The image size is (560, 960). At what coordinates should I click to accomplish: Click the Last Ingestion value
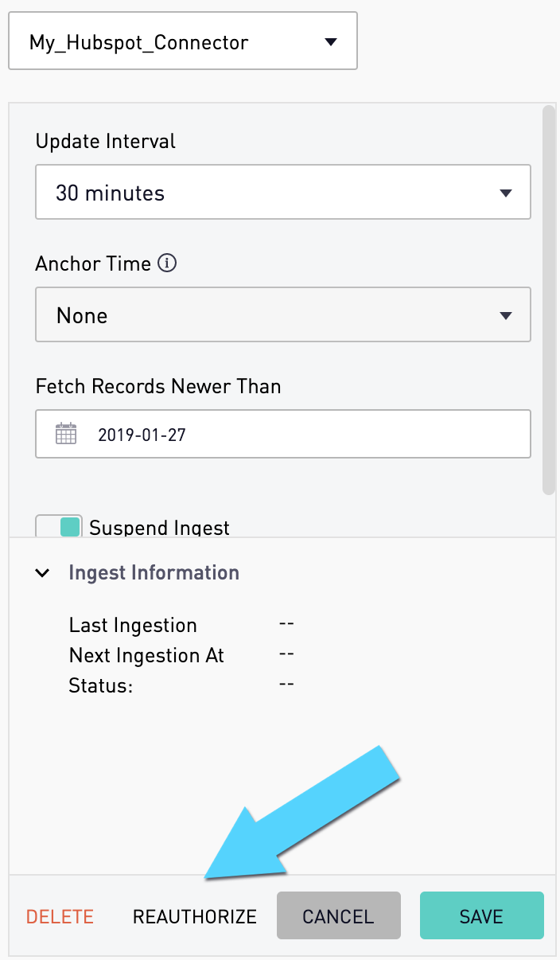pyautogui.click(x=287, y=624)
